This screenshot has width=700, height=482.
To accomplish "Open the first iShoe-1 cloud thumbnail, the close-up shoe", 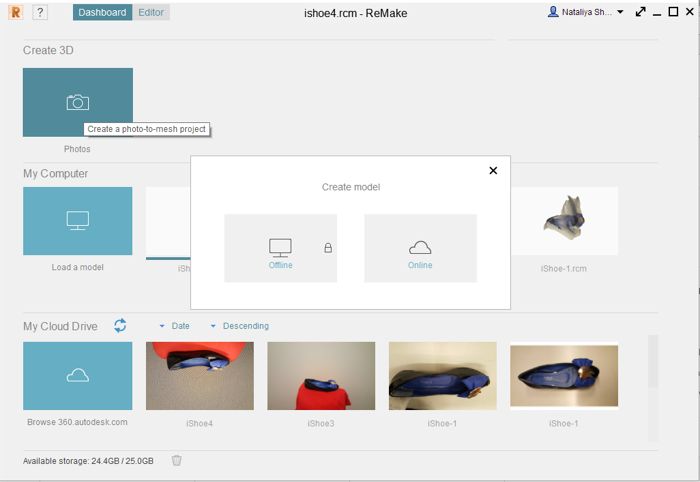I will [x=442, y=376].
